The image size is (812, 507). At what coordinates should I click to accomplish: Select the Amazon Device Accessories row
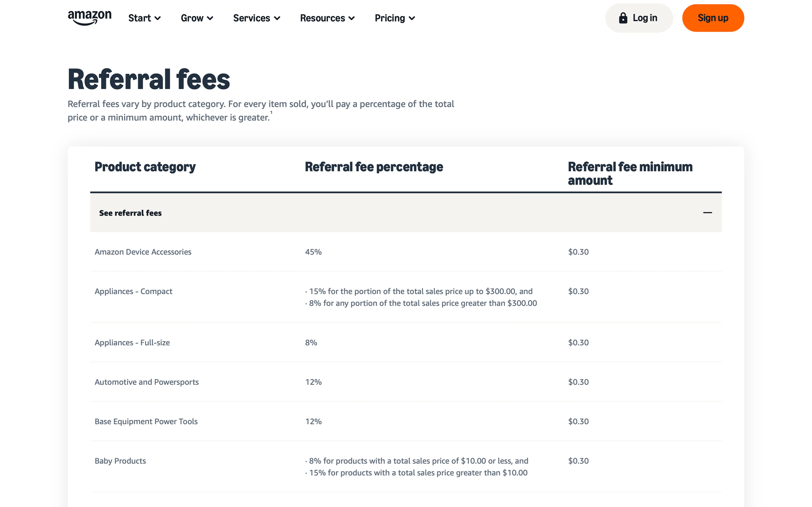tap(406, 252)
